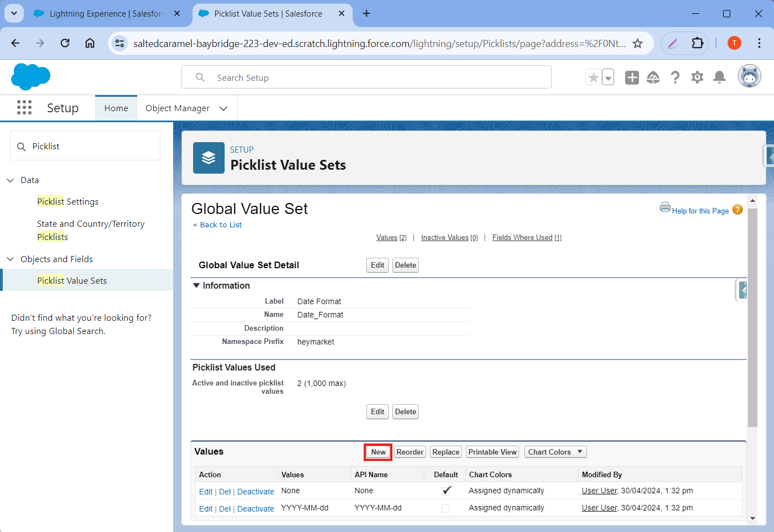Click in the Search Setup field
The width and height of the screenshot is (774, 532).
[366, 77]
